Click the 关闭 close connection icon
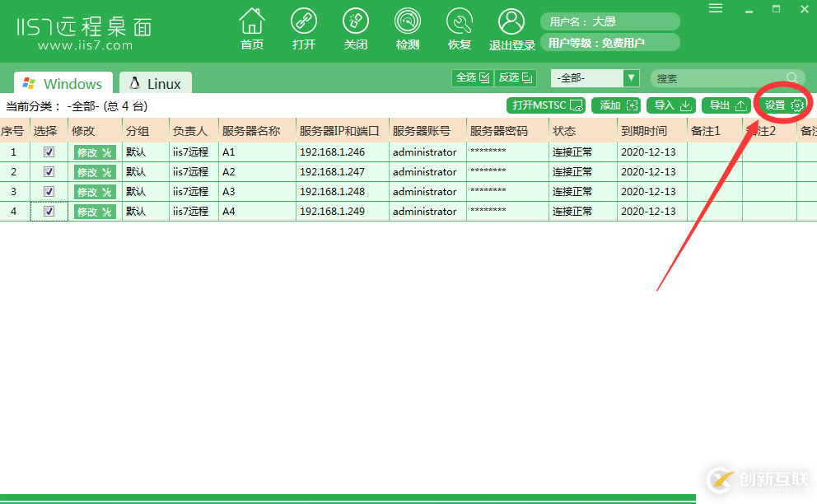Screen dimensions: 817x504 (x=355, y=27)
